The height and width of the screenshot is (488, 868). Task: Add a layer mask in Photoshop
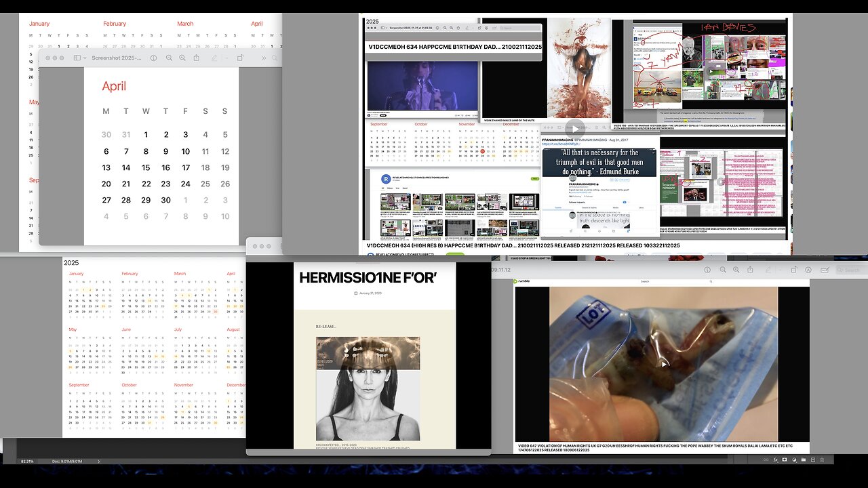click(785, 460)
